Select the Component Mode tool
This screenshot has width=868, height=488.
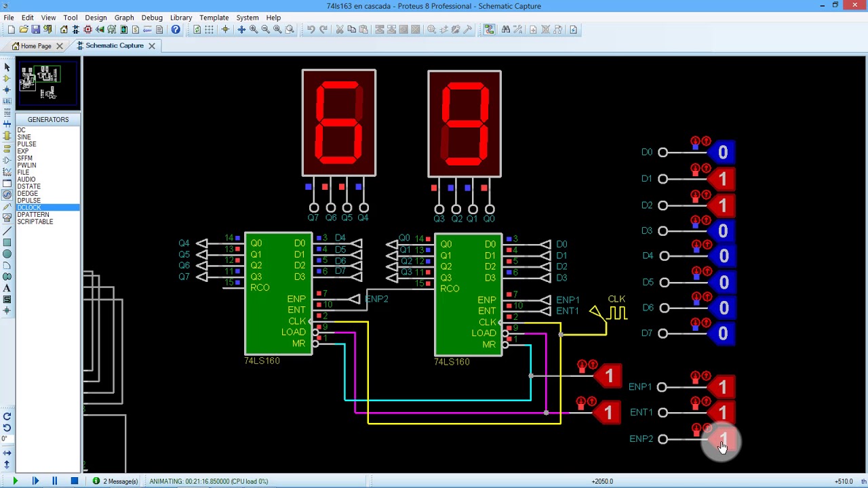[7, 79]
